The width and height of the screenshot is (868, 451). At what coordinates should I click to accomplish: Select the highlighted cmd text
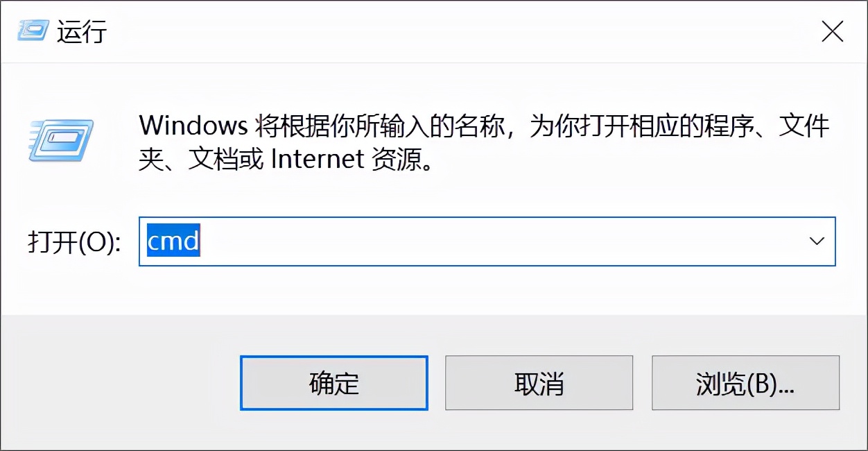coord(173,241)
